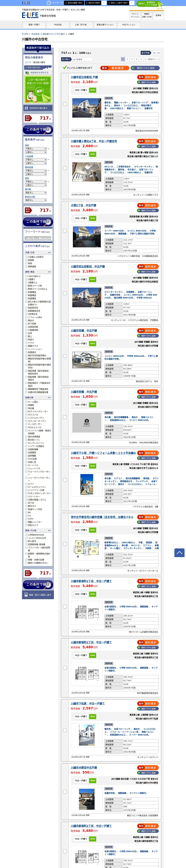186x868 pixels.
Task: Open the 築年数 指定なし dropdown
Action: click(36, 192)
